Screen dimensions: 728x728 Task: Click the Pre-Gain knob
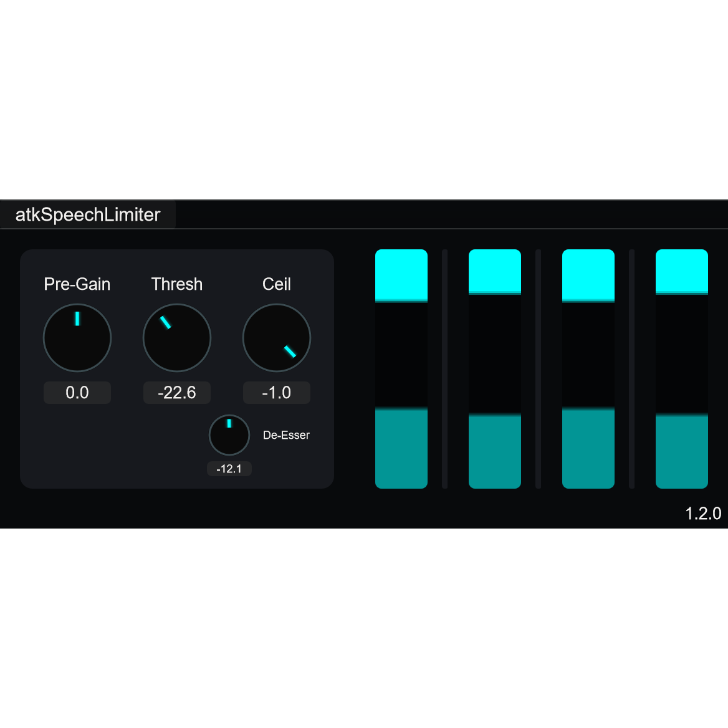click(x=77, y=338)
